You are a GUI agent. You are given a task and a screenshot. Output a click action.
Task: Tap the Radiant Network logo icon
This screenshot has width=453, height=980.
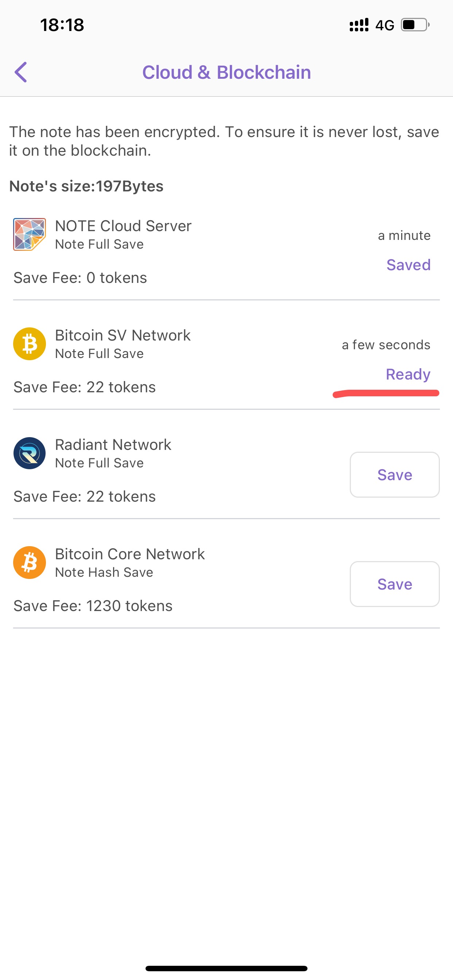(30, 453)
